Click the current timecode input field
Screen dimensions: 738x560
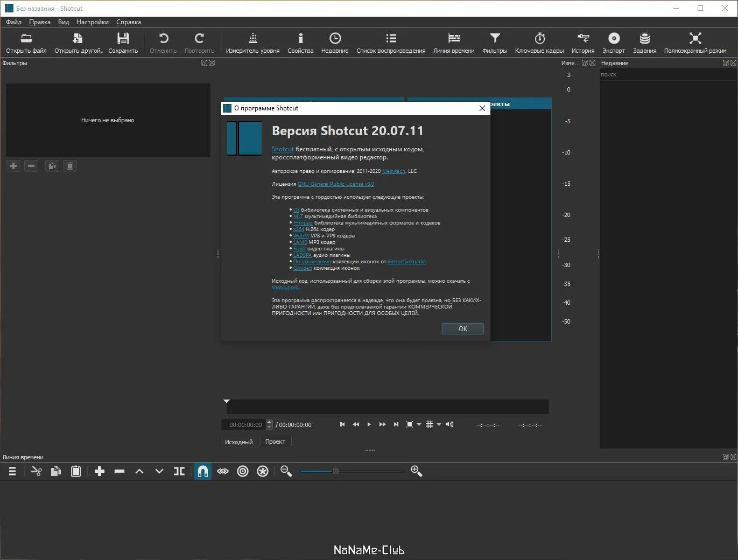pos(244,424)
